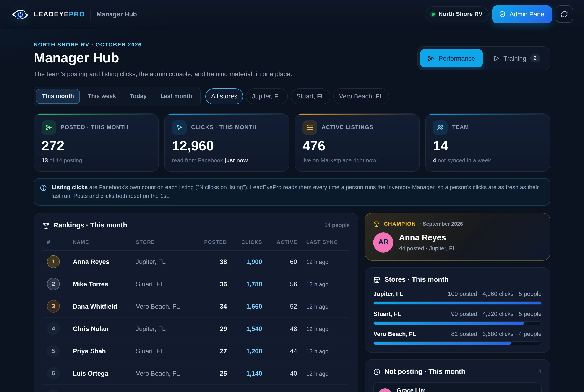Click the '14 people' count in Rankings
Screen dimensions: 584x392
337,225
